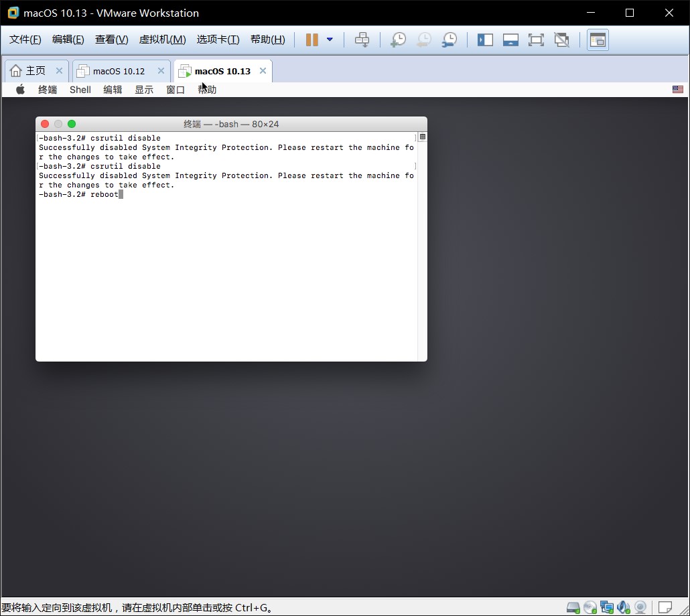Viewport: 690px width, 616px height.
Task: Open the Apple menu in guest
Action: point(20,90)
